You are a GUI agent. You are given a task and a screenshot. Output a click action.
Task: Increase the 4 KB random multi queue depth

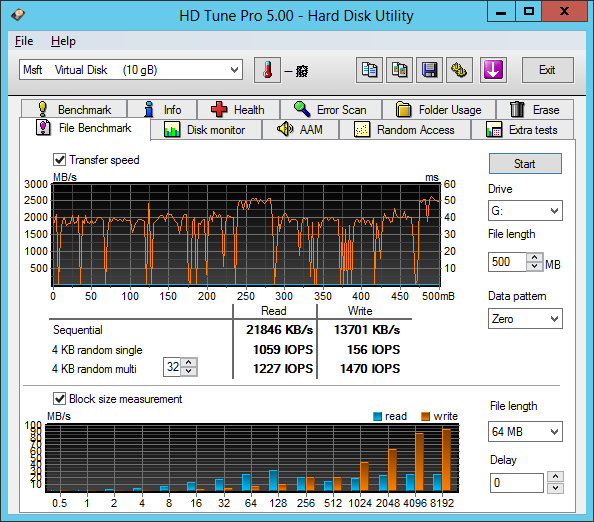pyautogui.click(x=189, y=363)
